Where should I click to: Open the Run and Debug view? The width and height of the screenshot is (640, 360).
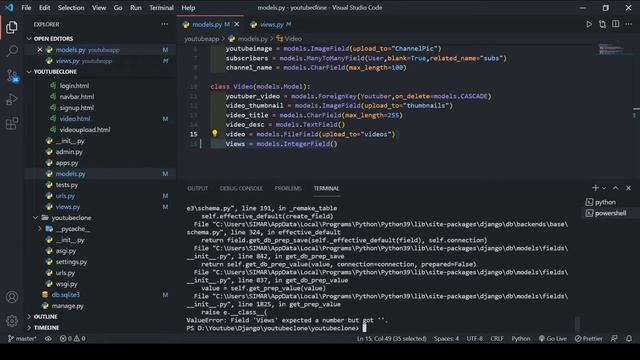(x=12, y=99)
